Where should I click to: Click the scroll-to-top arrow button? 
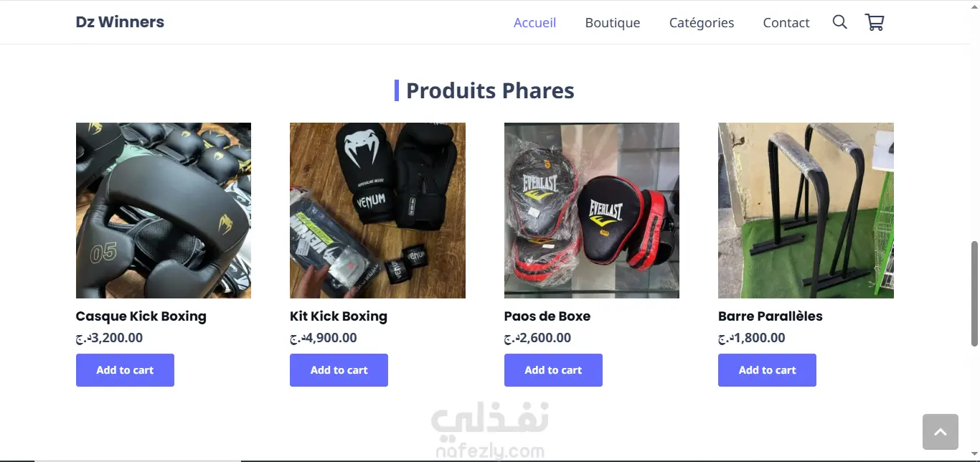[x=940, y=432]
